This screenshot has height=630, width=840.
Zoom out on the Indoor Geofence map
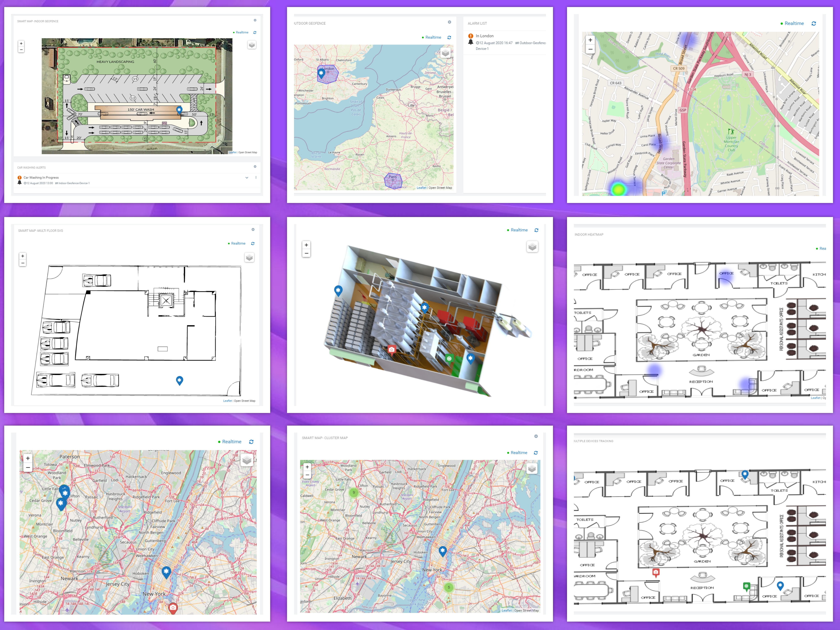pos(21,50)
